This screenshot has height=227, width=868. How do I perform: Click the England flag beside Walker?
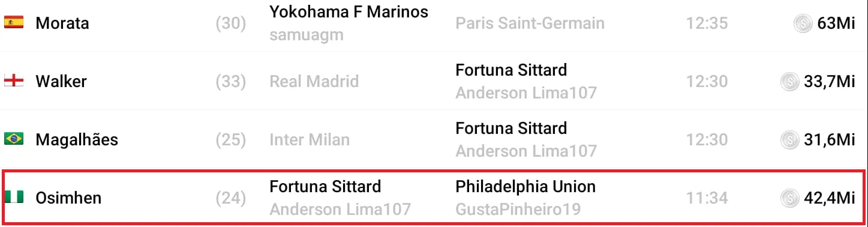tap(14, 81)
